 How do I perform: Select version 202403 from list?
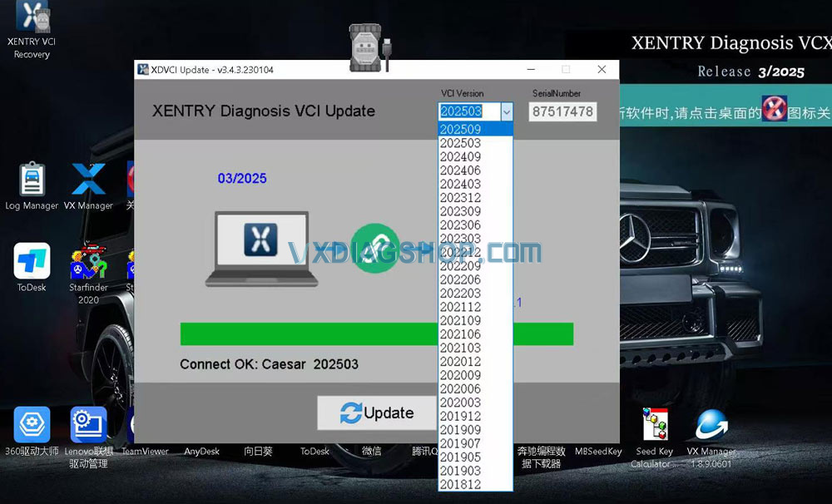pyautogui.click(x=475, y=184)
